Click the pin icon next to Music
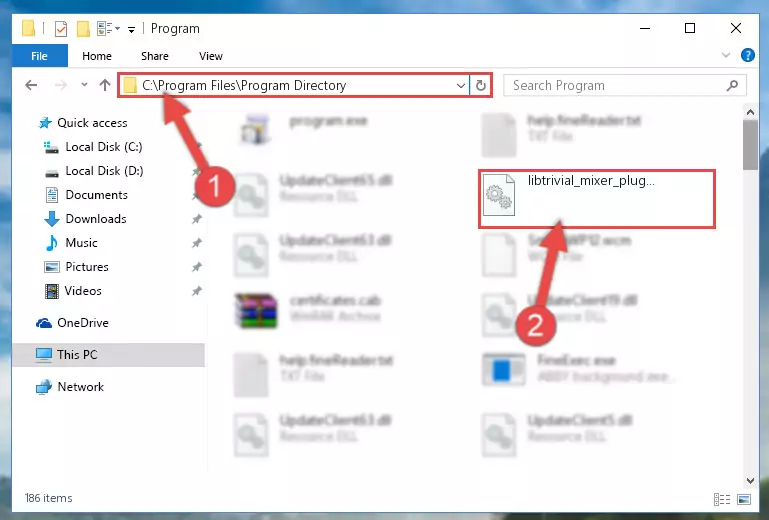Viewport: 769px width, 520px height. pos(197,243)
